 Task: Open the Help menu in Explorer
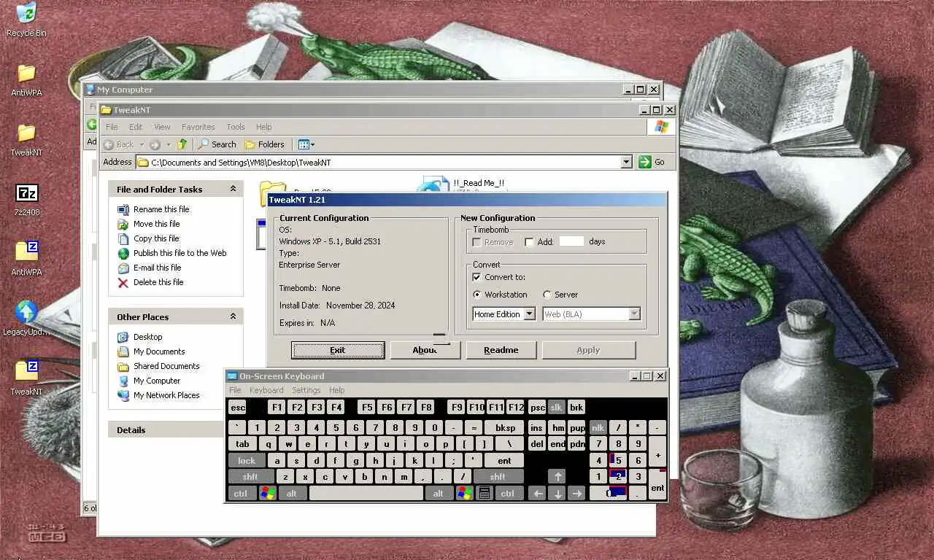click(x=263, y=127)
